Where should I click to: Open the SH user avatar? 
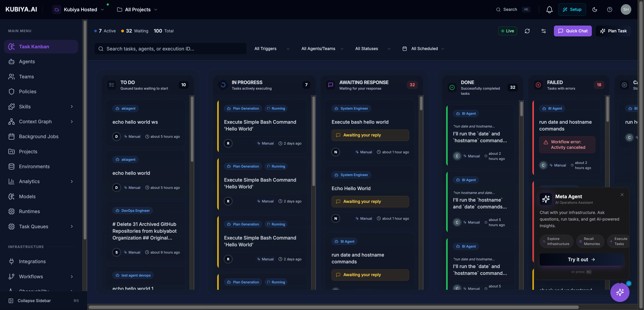(x=625, y=10)
